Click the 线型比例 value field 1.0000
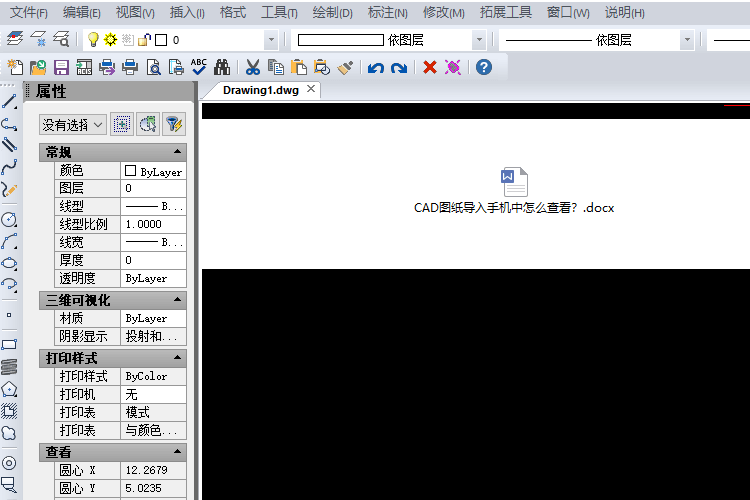Image resolution: width=750 pixels, height=500 pixels. point(153,224)
